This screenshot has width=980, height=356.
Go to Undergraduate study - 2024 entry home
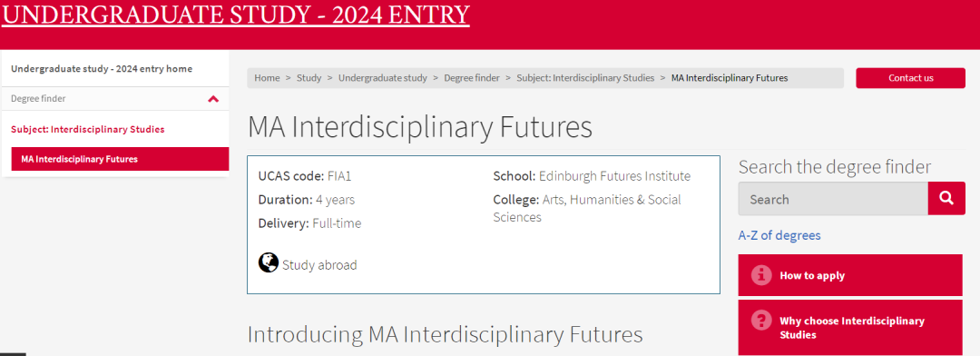pyautogui.click(x=102, y=69)
